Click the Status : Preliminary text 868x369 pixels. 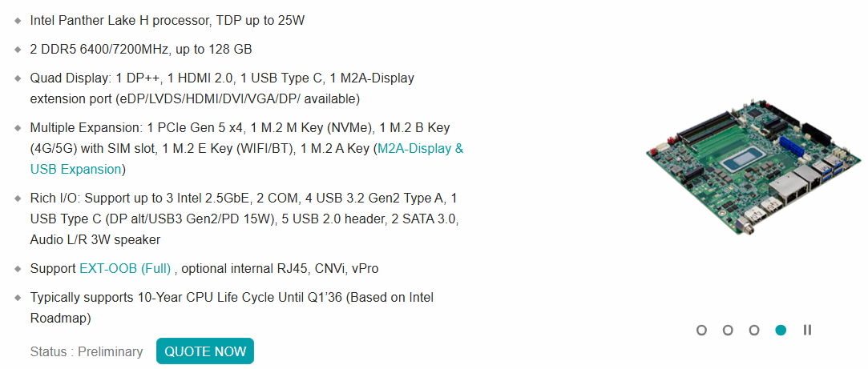[x=87, y=352]
